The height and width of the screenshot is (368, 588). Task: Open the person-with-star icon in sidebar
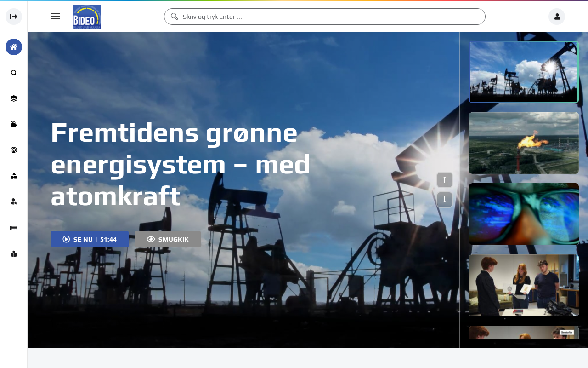[14, 201]
